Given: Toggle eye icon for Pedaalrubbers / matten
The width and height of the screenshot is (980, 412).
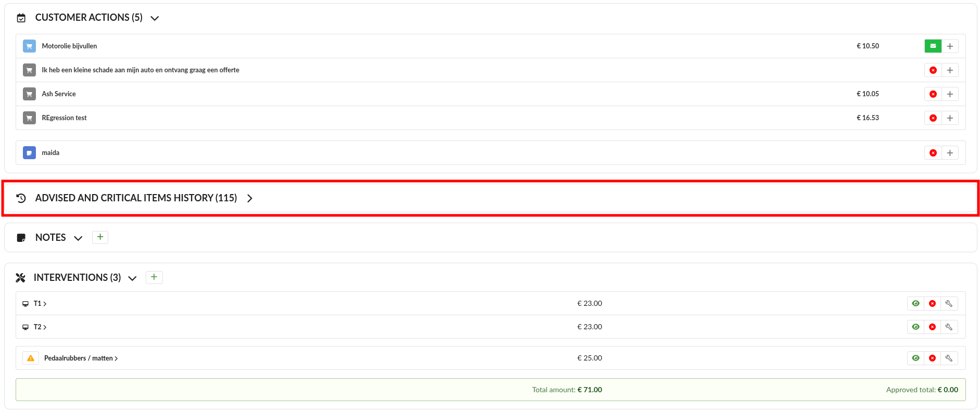Looking at the screenshot, I should (915, 358).
